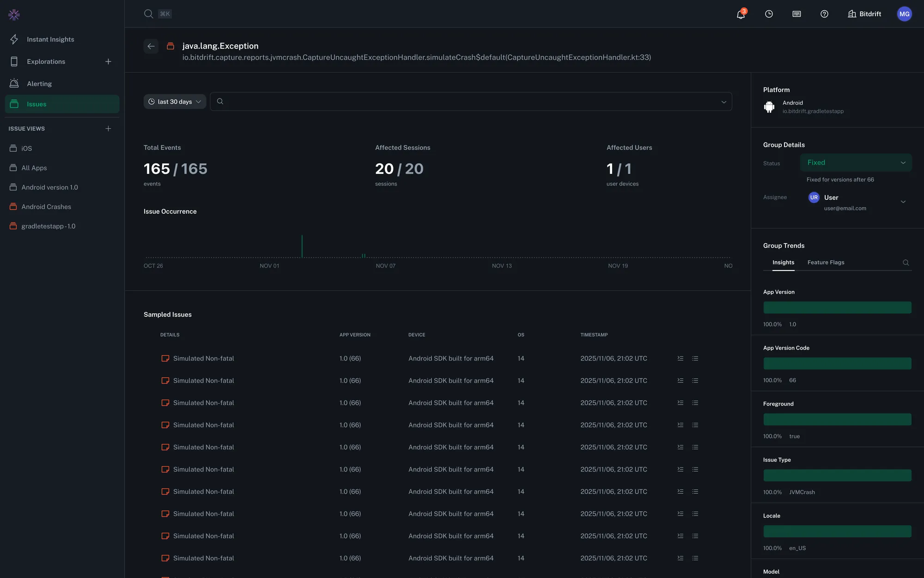
Task: Click the MG user avatar
Action: pos(904,14)
